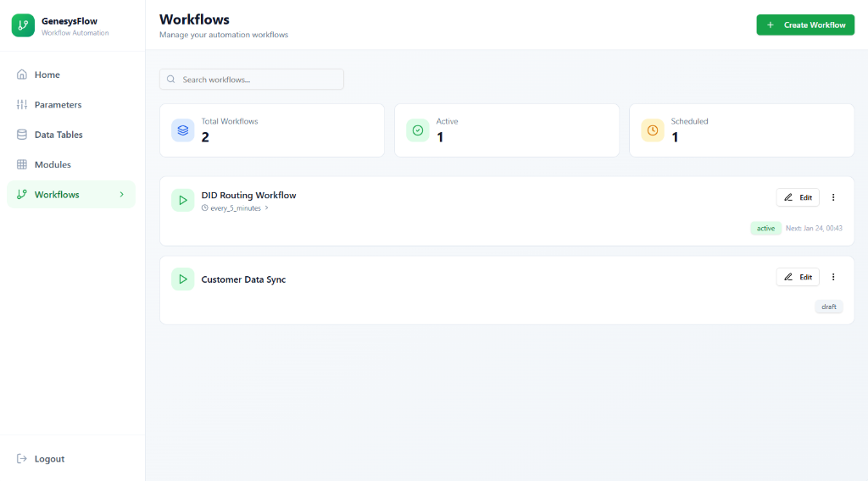Screen dimensions: 868x481
Task: Click the plus icon in Create Workflow
Action: [770, 25]
